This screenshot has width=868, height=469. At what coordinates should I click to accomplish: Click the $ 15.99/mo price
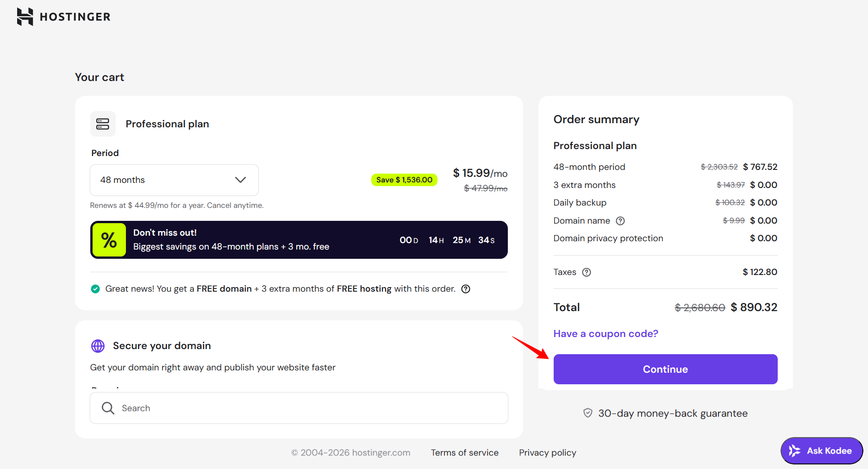[x=480, y=173]
